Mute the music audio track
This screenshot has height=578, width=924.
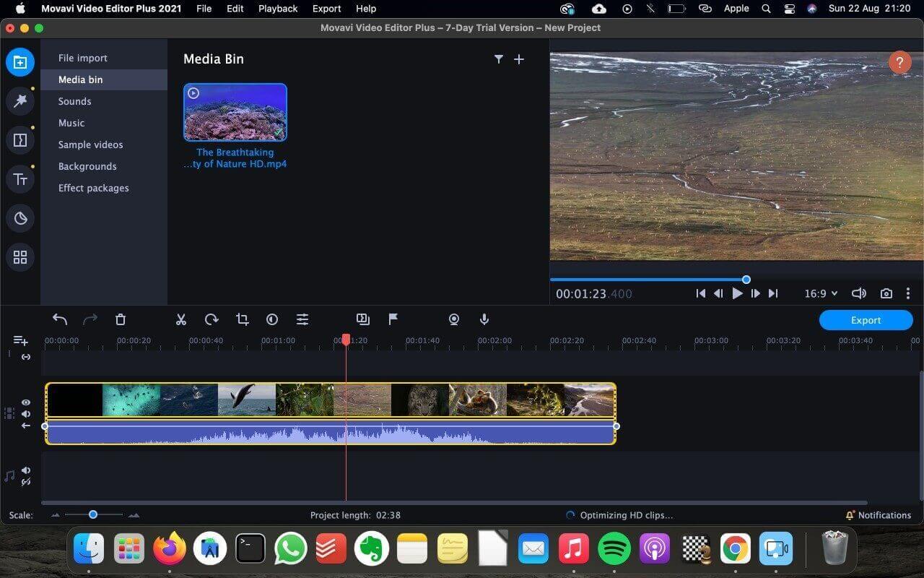click(26, 470)
